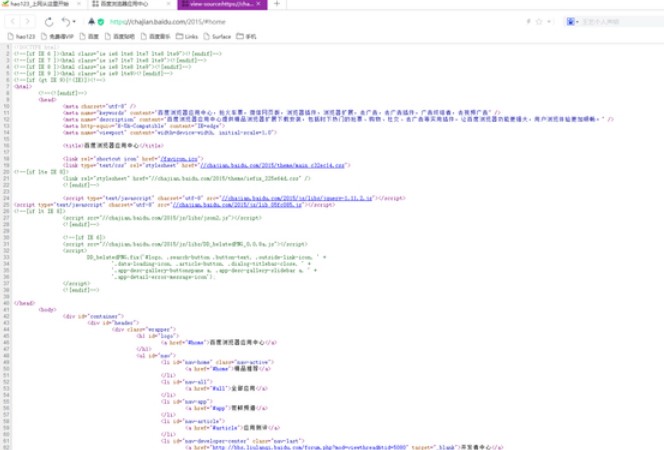Click the favicon.ico link in source
664x450 pixels.
[180, 159]
